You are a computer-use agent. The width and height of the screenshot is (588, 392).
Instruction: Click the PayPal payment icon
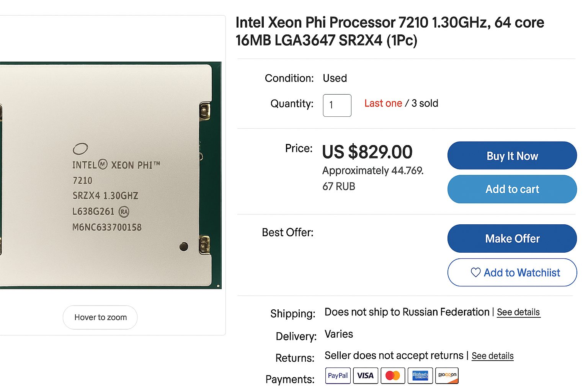(x=338, y=376)
